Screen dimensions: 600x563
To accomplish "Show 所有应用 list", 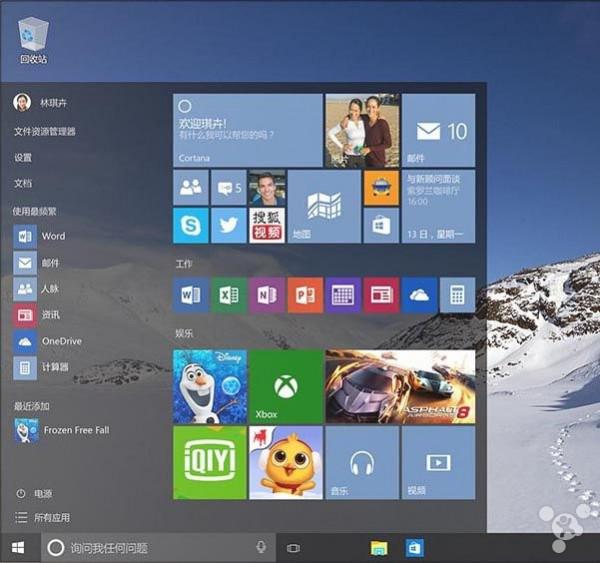I will (42, 517).
